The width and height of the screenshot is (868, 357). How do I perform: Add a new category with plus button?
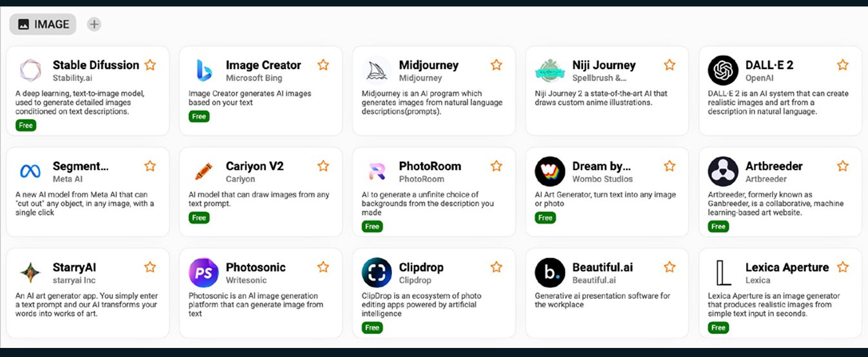click(x=94, y=24)
